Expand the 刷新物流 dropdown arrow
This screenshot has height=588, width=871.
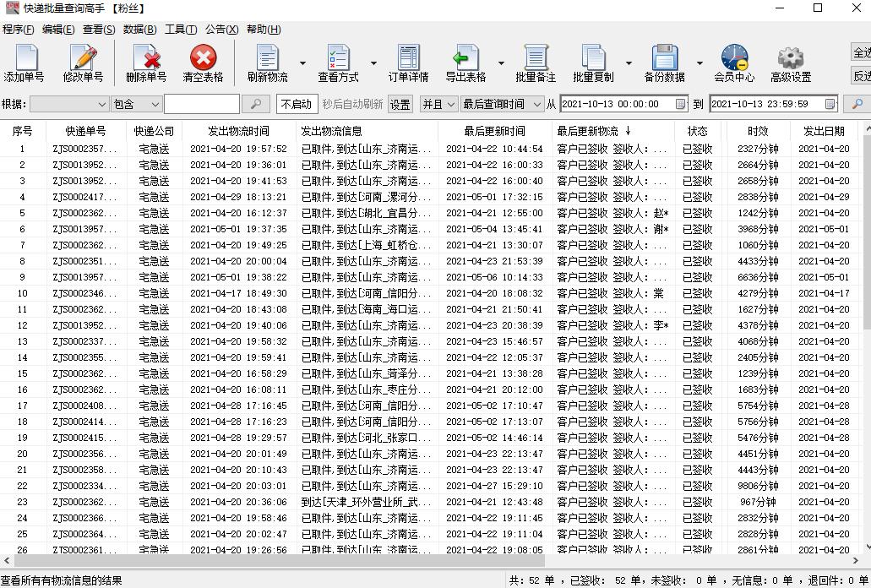click(x=302, y=63)
